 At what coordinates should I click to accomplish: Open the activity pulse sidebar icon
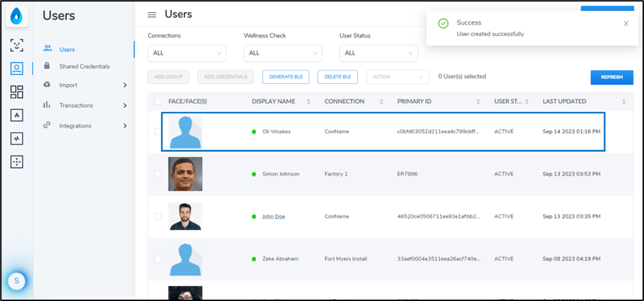point(17,139)
